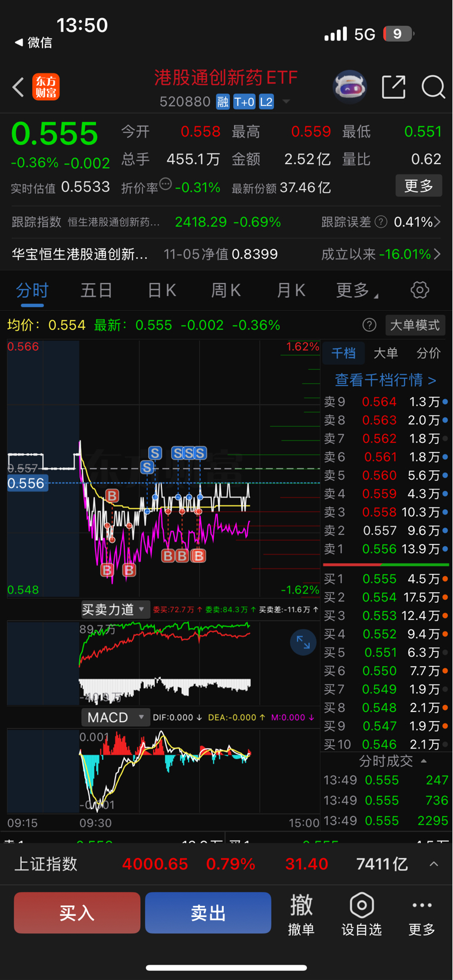Switch to 五日 chart tab
The image size is (453, 980).
coord(97,290)
